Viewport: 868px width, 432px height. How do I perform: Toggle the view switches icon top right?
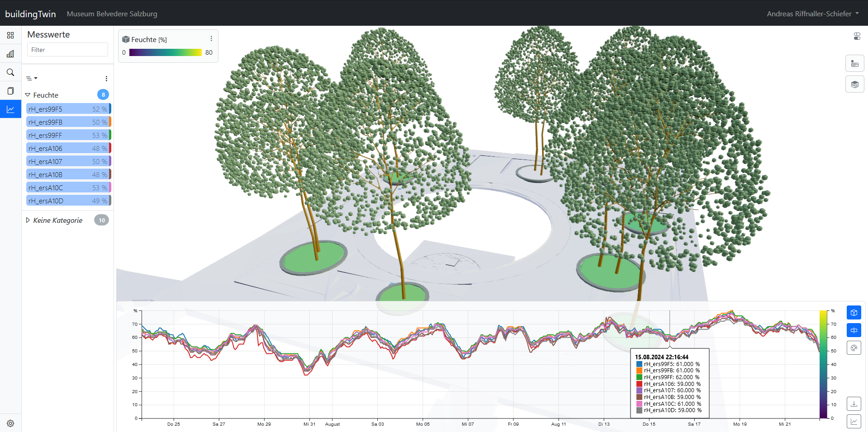point(857,36)
